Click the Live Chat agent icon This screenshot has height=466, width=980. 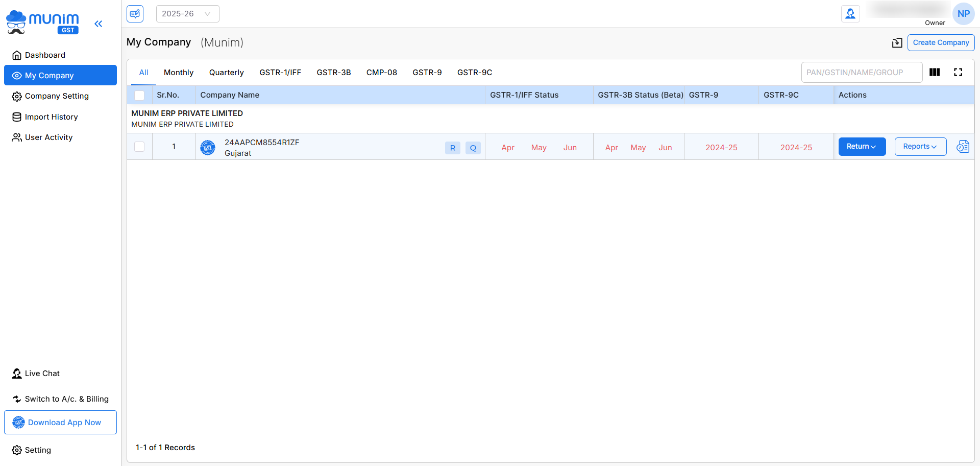pos(17,374)
